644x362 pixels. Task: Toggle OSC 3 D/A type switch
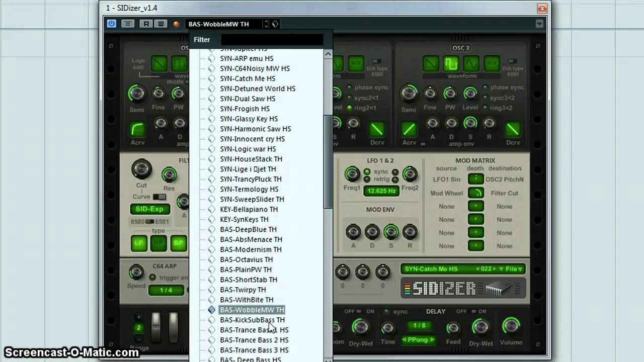click(x=513, y=62)
